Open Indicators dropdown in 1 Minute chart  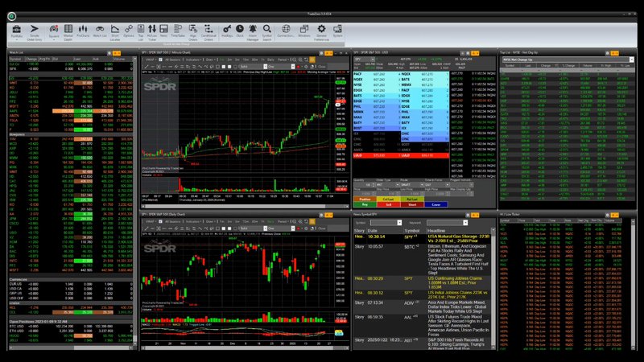click(x=193, y=60)
